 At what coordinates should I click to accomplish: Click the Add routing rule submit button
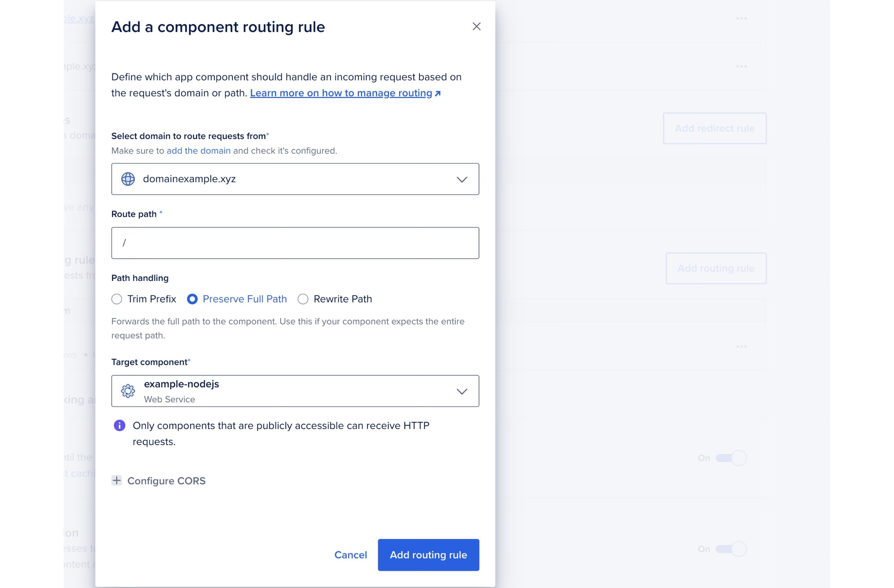tap(428, 555)
